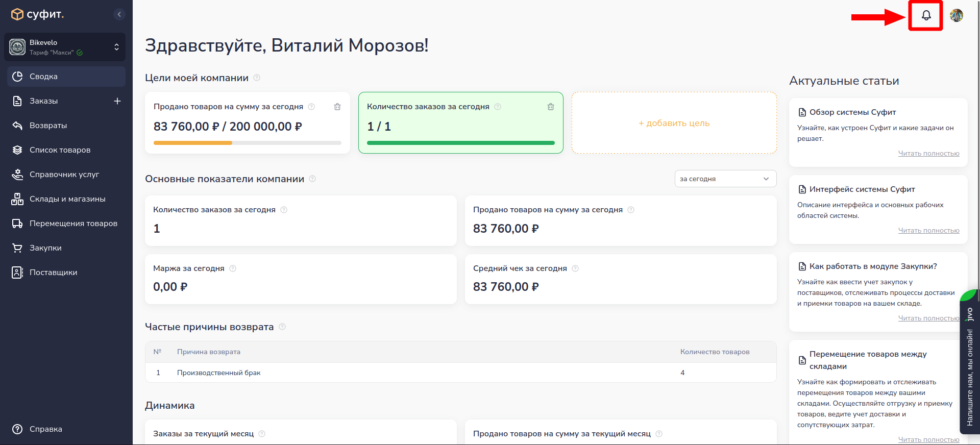This screenshot has height=445, width=980.
Task: Click the Маржа за сегодня card value
Action: [x=170, y=287]
